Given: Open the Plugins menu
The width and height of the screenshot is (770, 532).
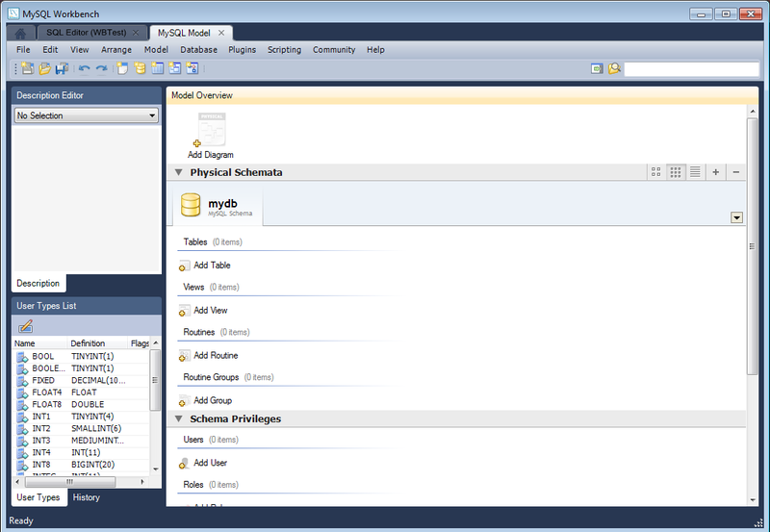Looking at the screenshot, I should tap(243, 50).
